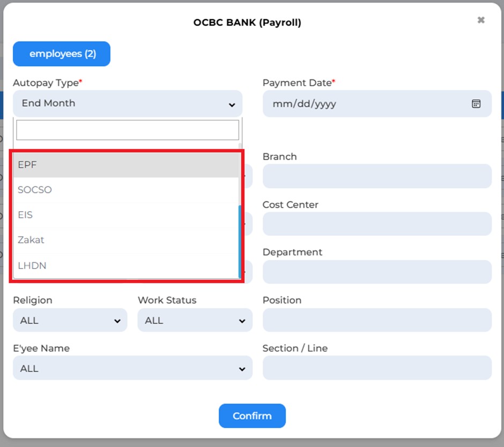Choose SOCSO in the dropdown list
Viewport: 504px width, 447px height.
point(127,190)
